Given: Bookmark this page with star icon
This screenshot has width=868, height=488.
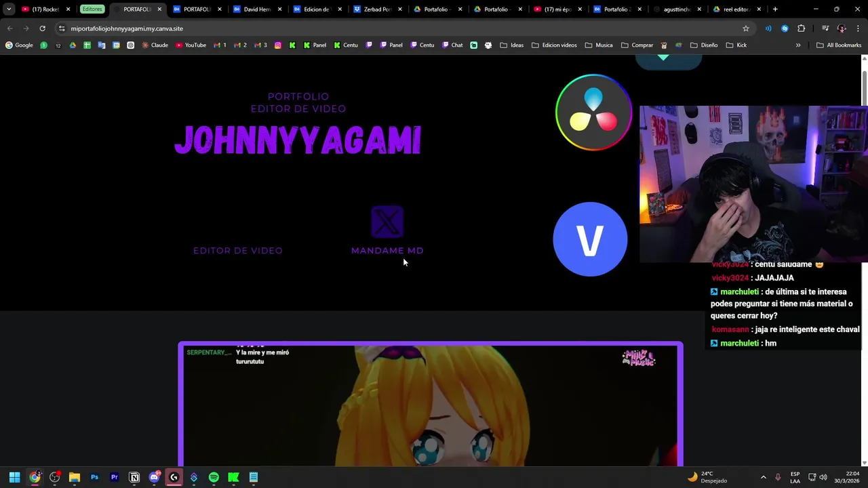Looking at the screenshot, I should pyautogui.click(x=746, y=28).
